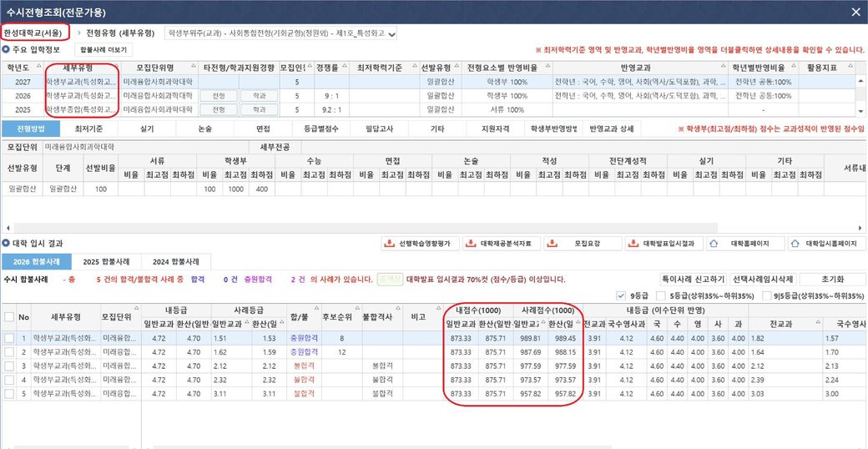
Task: Click the 989.81 사례점수 cell
Action: click(531, 337)
